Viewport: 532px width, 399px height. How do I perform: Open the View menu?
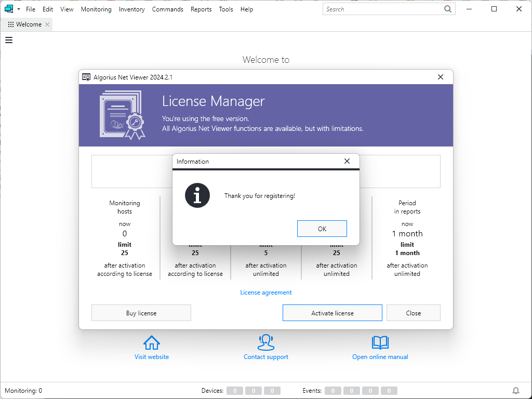point(67,9)
